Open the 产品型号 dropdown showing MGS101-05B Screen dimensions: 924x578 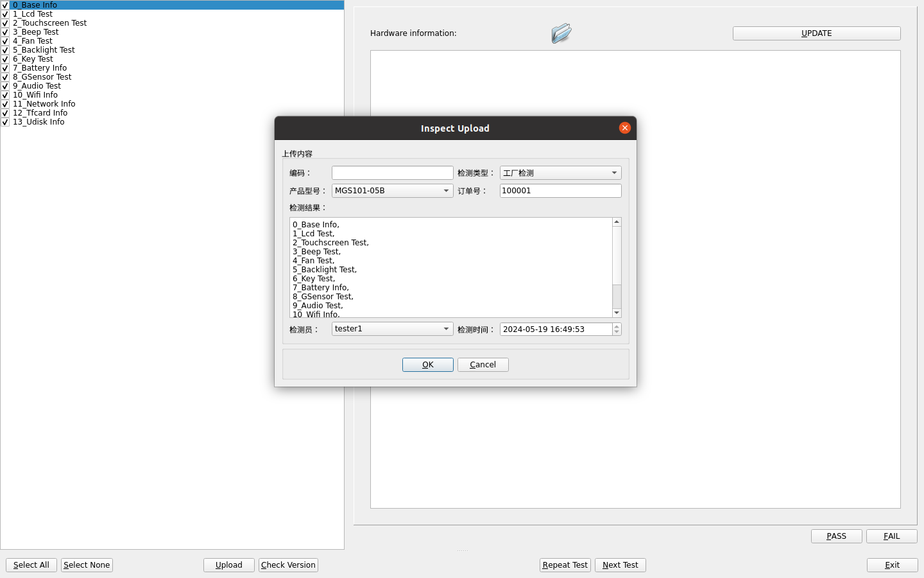tap(393, 191)
